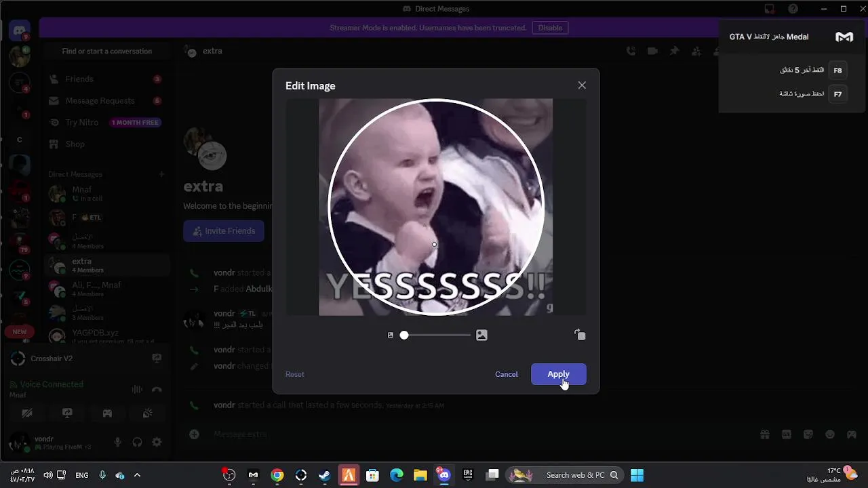The width and height of the screenshot is (868, 488).
Task: Open the GIF picker
Action: (x=787, y=434)
